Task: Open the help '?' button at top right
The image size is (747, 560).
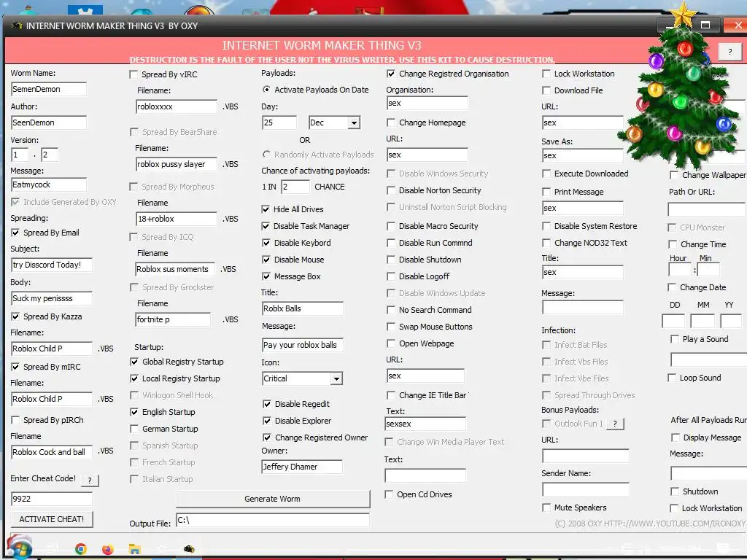Action: point(729,52)
